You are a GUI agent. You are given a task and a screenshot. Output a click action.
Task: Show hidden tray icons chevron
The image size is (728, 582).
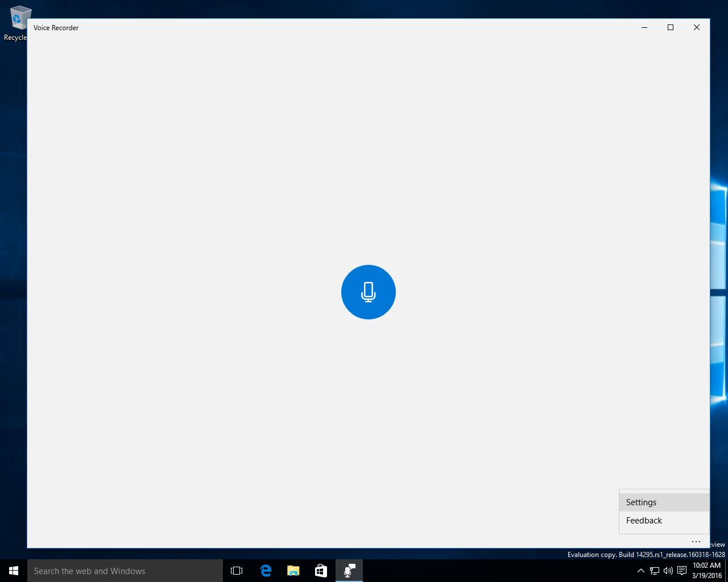tap(641, 571)
